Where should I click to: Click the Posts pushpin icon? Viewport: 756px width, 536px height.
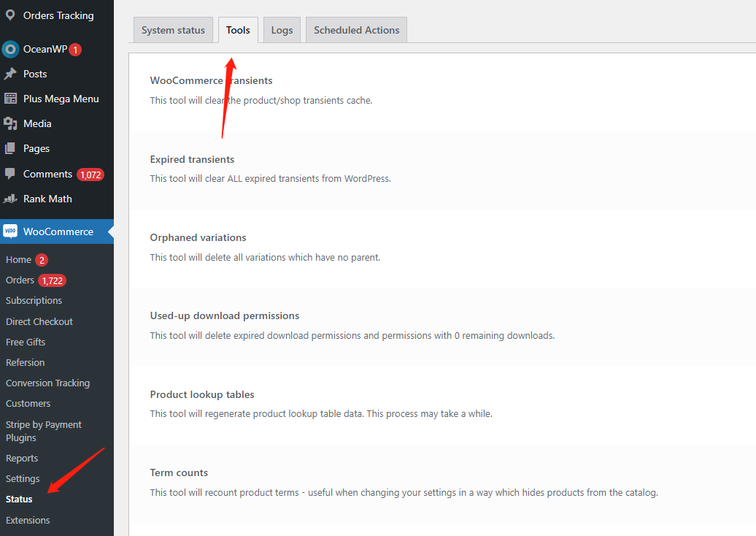10,74
